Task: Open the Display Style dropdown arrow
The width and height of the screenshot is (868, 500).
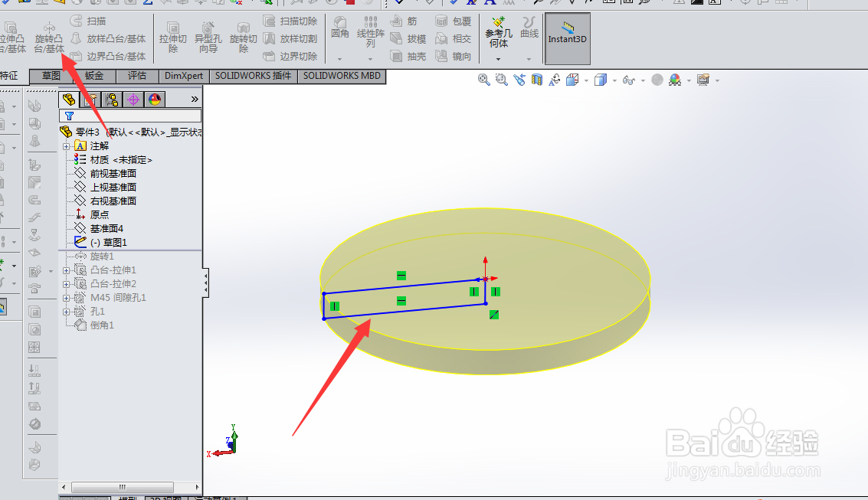Action: 614,80
